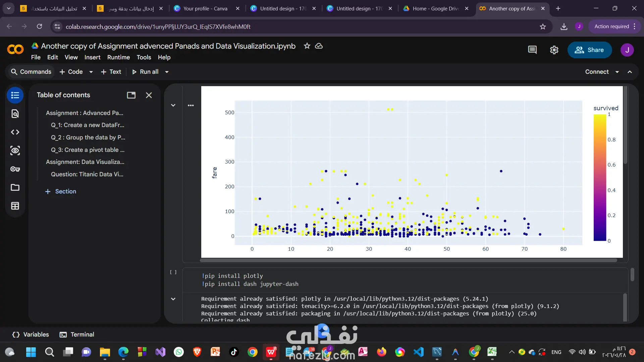This screenshot has width=644, height=362.
Task: Click the survived color scale bar
Action: (600, 178)
